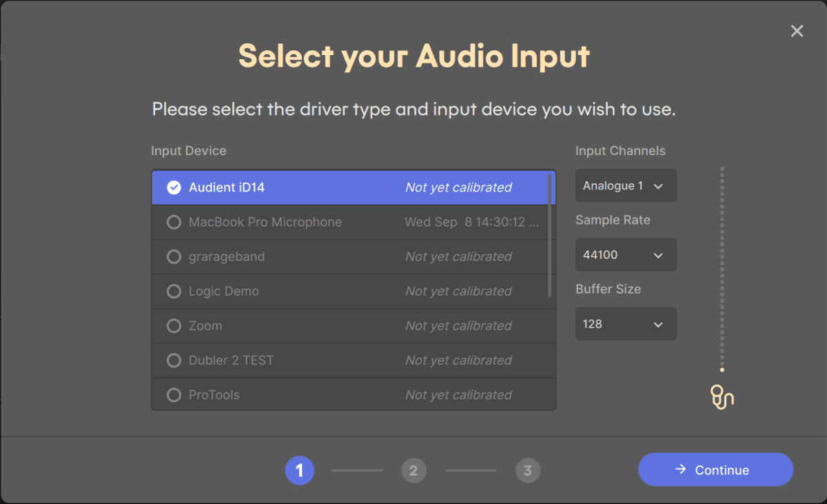Click the step 3 indicator circle
This screenshot has width=827, height=504.
[528, 470]
